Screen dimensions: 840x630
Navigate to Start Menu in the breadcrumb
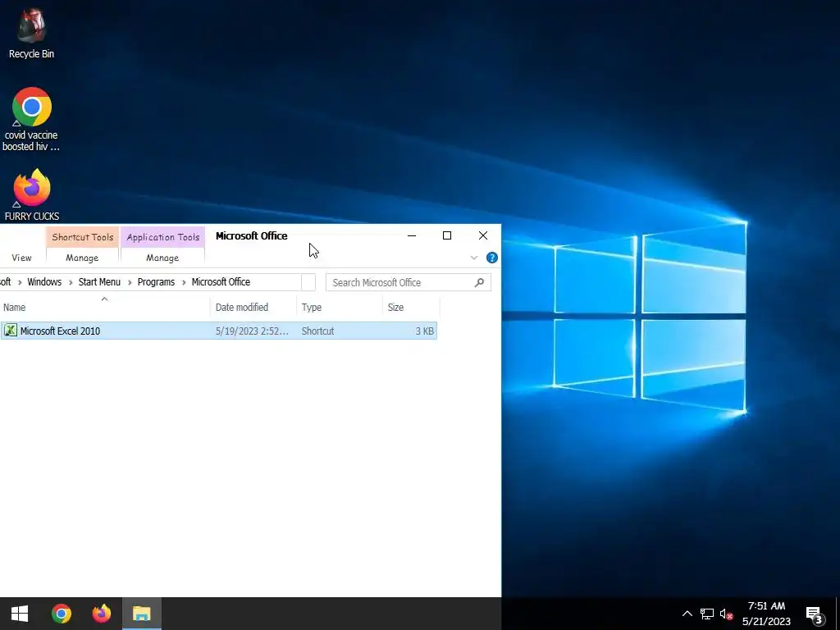[99, 282]
